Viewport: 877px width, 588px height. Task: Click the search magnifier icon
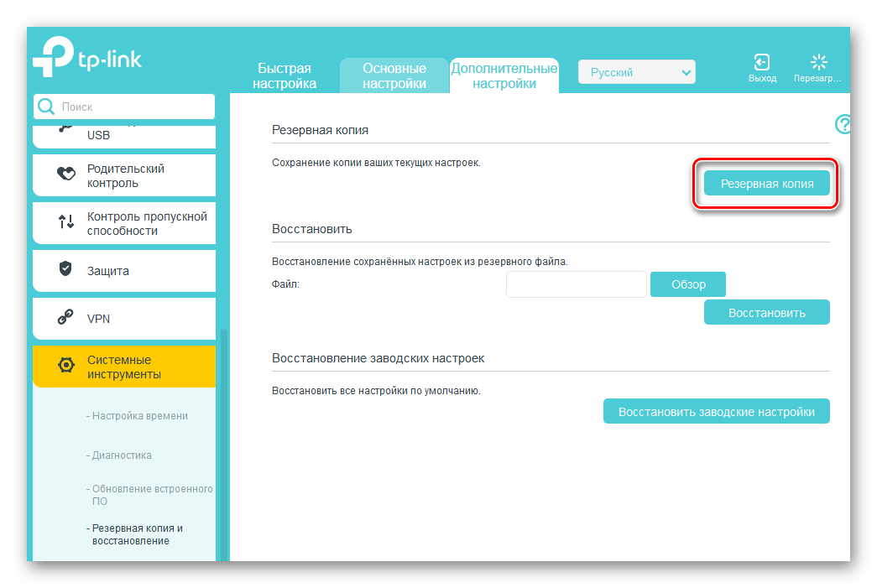[45, 107]
